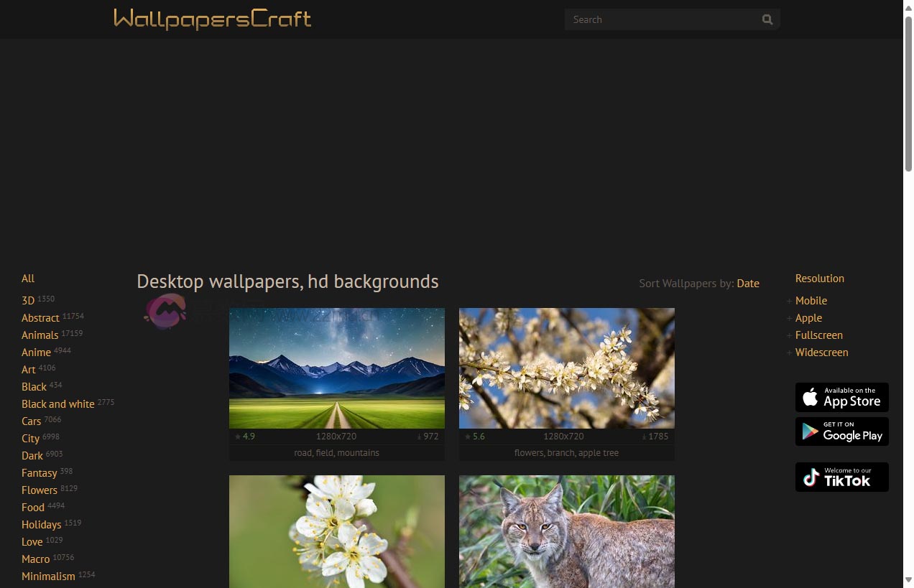Open the Abstract category link
This screenshot has width=914, height=588.
(x=40, y=318)
